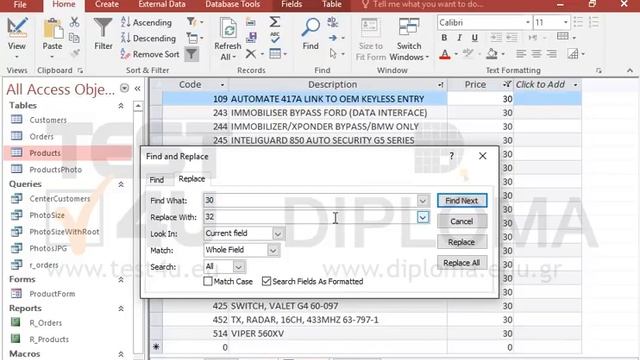
Task: Align text right
Action: pyautogui.click(x=552, y=54)
